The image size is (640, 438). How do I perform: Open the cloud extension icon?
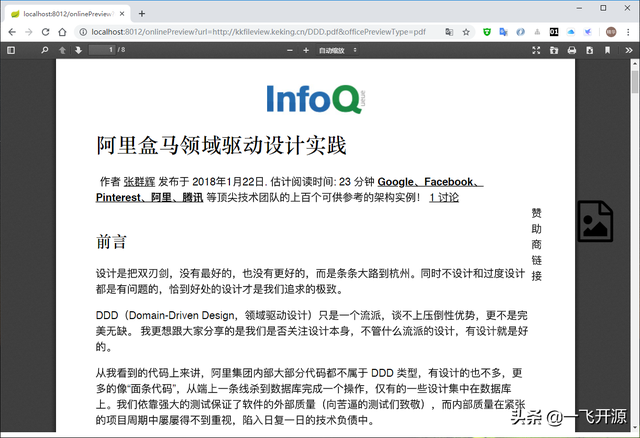[x=571, y=32]
